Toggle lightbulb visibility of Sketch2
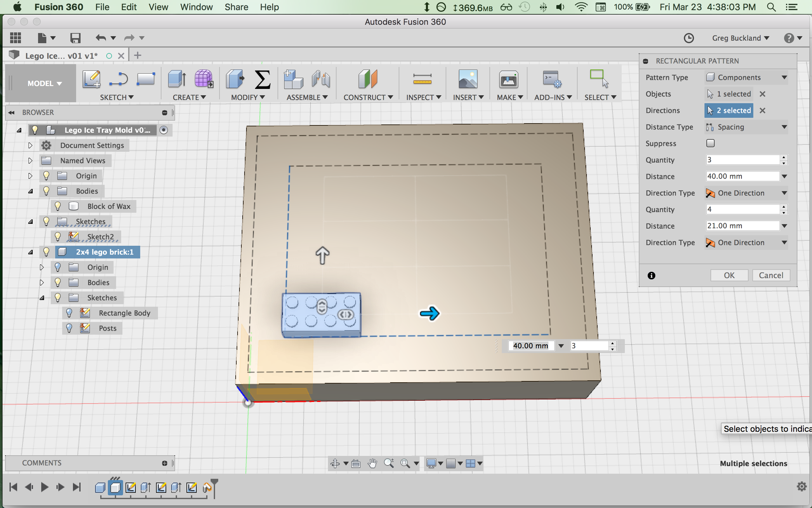The image size is (812, 508). 58,237
